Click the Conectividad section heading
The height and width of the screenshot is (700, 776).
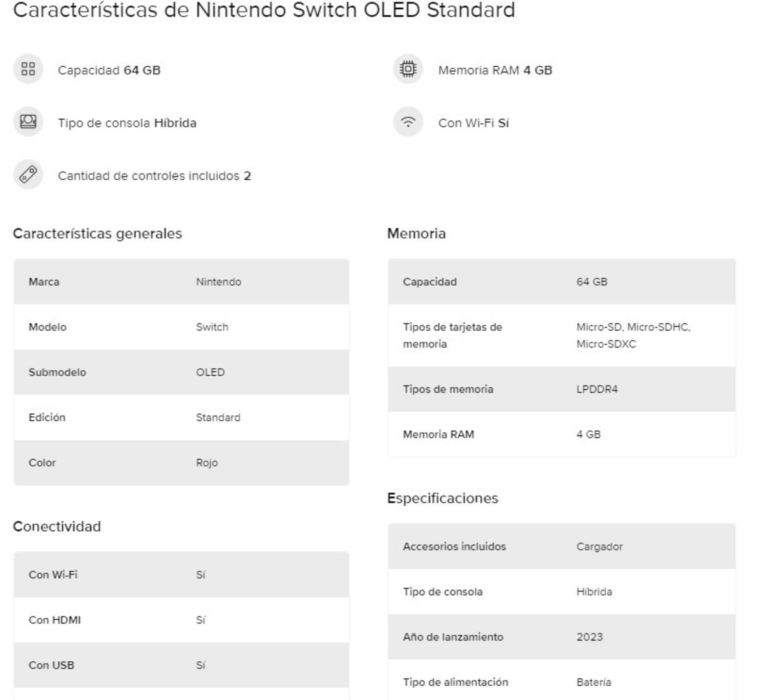pos(57,527)
